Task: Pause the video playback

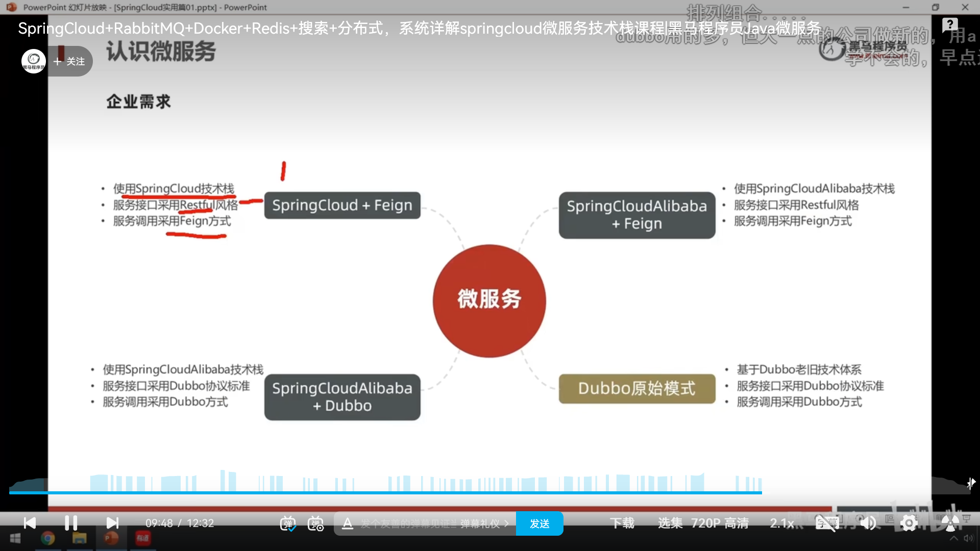Action: point(71,523)
